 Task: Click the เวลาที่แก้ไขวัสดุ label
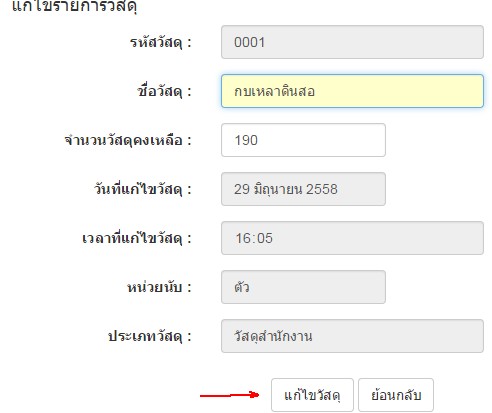137,238
